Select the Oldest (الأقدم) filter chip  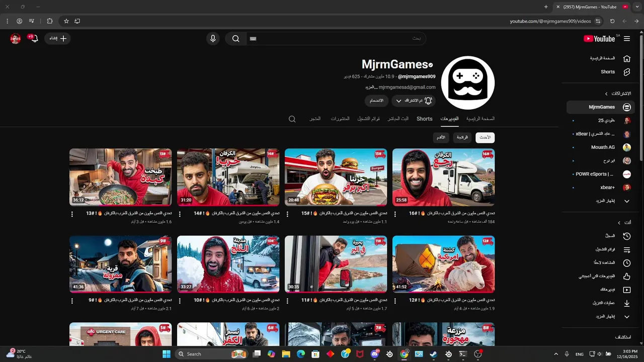[x=441, y=137]
